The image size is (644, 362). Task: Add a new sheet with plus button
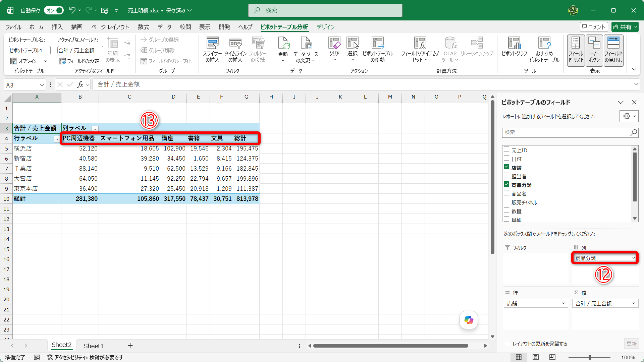pos(130,346)
